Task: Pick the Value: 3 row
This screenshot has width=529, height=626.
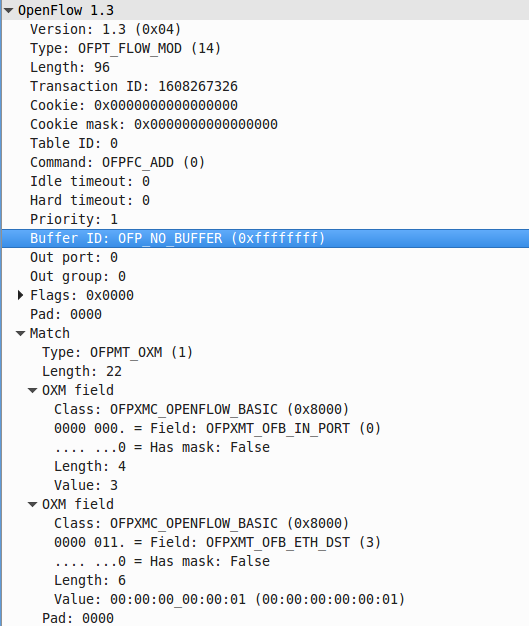Action: tap(265, 485)
